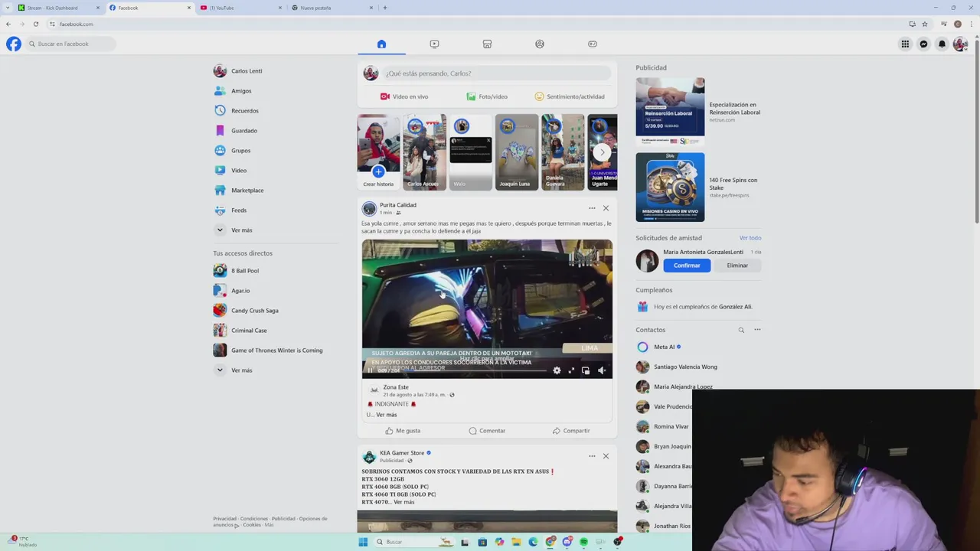Open the notifications bell
The height and width of the screenshot is (551, 980).
point(942,44)
